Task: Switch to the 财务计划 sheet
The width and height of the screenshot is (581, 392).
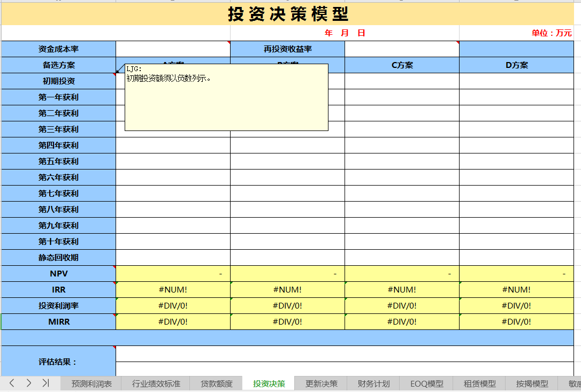Action: [x=374, y=383]
